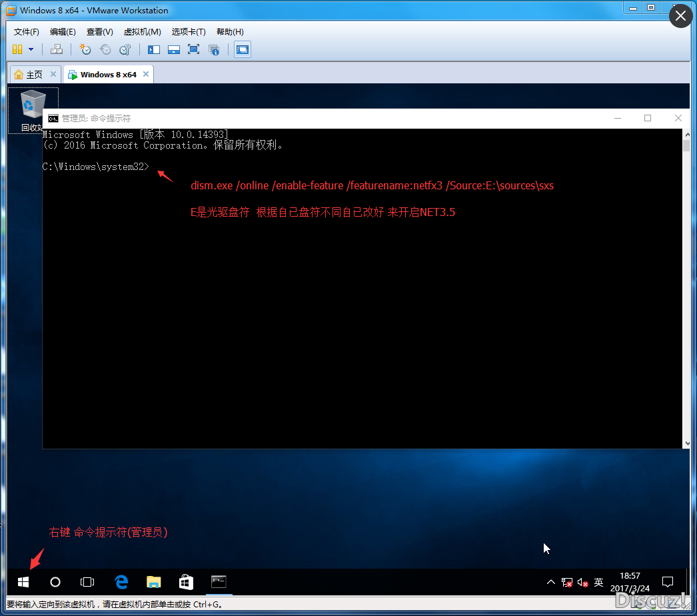The image size is (697, 616).
Task: Select the Recycle Bin desktop icon
Action: pos(33,110)
